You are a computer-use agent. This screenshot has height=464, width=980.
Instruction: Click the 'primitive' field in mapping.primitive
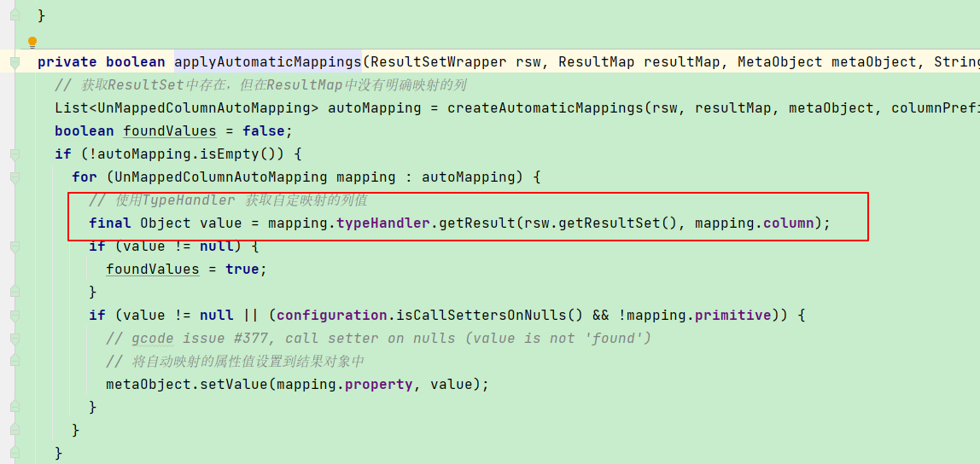(733, 316)
